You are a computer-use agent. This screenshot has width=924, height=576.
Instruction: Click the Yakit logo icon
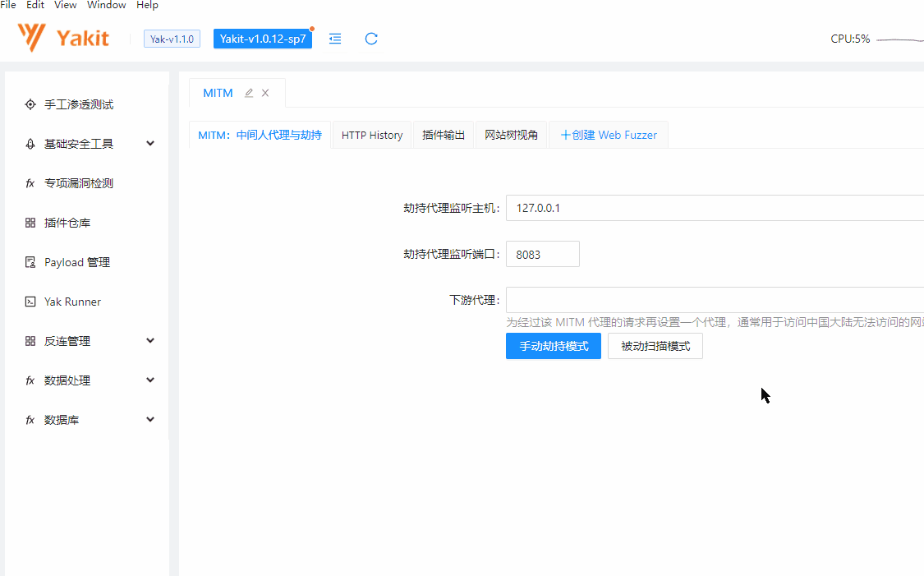pyautogui.click(x=31, y=38)
